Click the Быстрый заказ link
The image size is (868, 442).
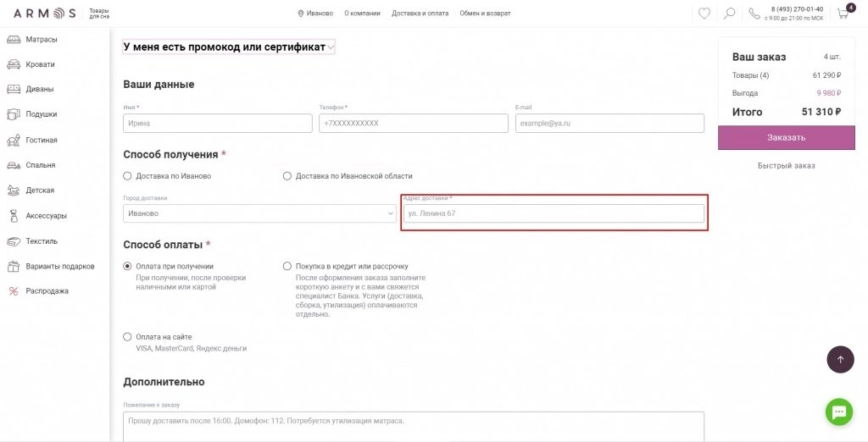pos(786,165)
